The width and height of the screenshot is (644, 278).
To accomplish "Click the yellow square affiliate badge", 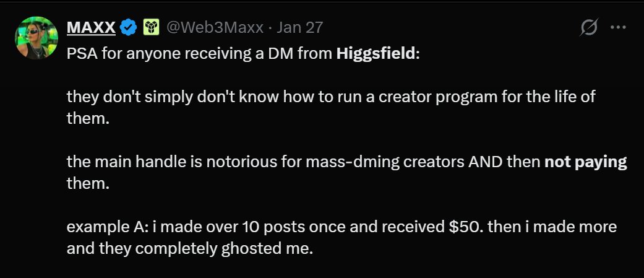I will pyautogui.click(x=151, y=27).
